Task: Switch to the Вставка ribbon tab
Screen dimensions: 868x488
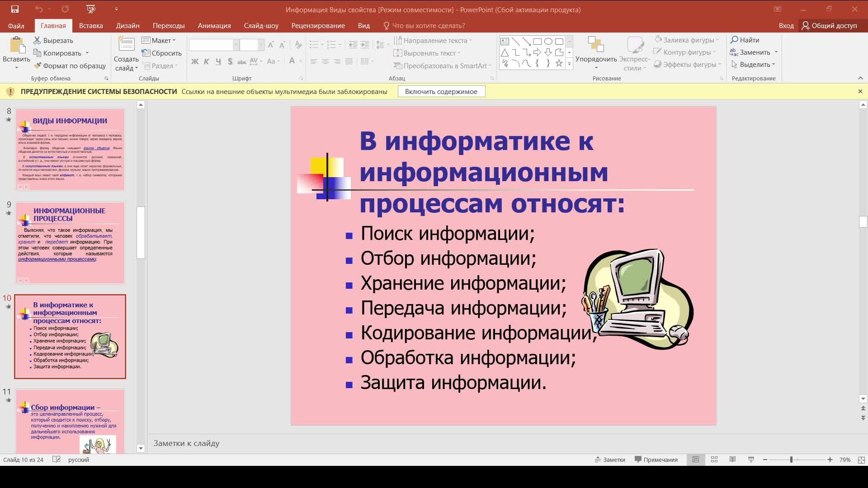Action: [90, 26]
